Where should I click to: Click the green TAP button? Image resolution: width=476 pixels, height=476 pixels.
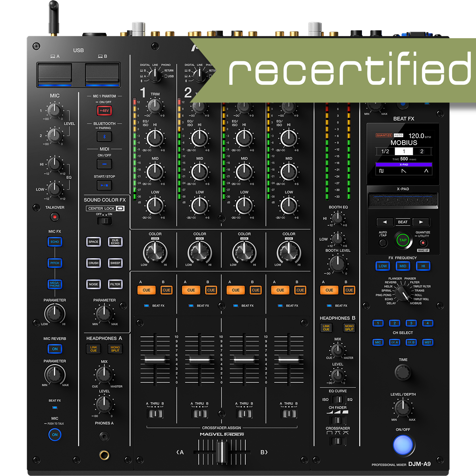(x=403, y=240)
